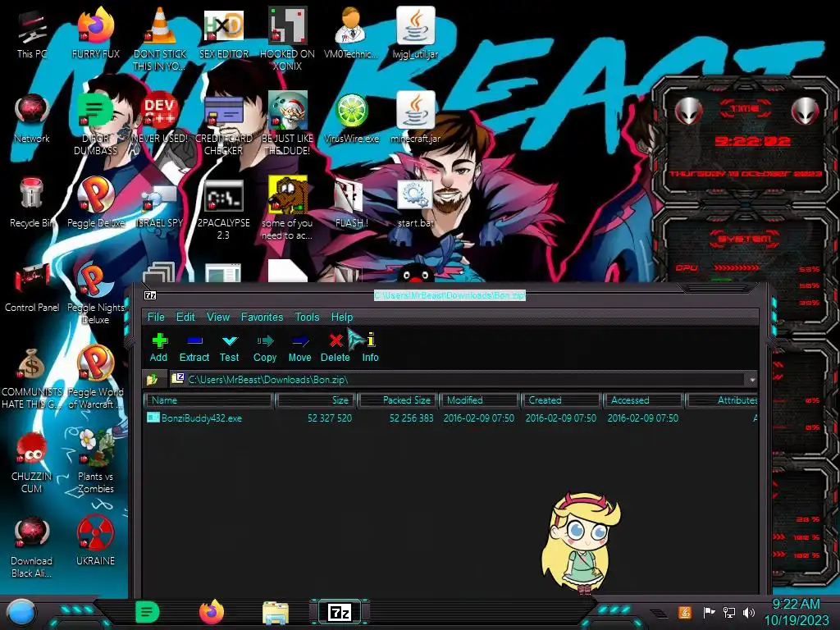Select the UKRAINE radiation icon
This screenshot has width=840, height=630.
tap(95, 540)
